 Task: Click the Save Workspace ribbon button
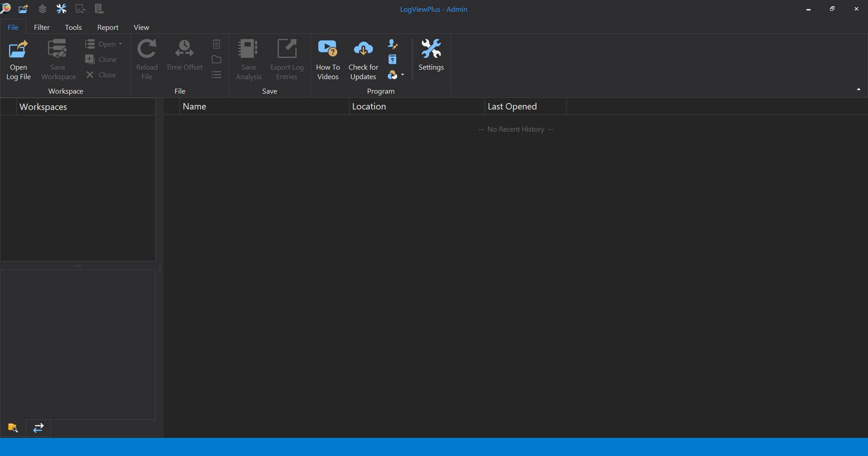coord(58,60)
